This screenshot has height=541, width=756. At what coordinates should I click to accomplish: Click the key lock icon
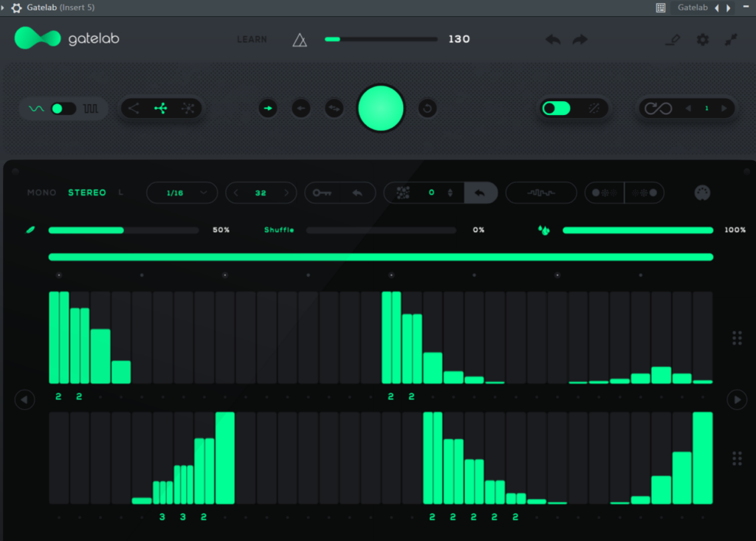click(322, 193)
